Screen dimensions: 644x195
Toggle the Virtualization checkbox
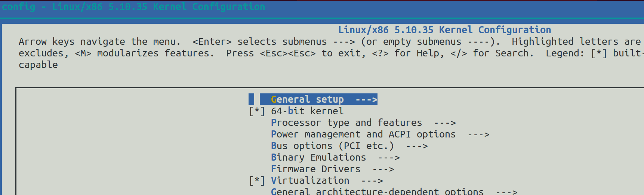coord(257,180)
